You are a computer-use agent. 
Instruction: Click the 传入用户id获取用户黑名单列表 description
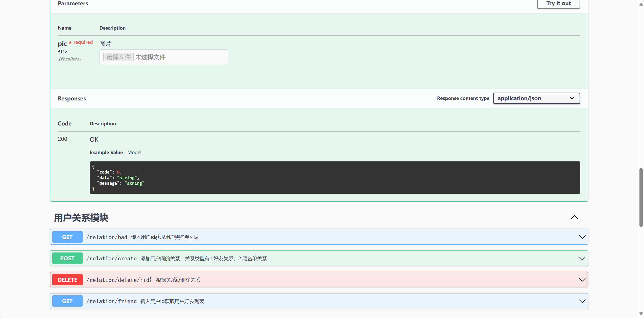click(165, 237)
